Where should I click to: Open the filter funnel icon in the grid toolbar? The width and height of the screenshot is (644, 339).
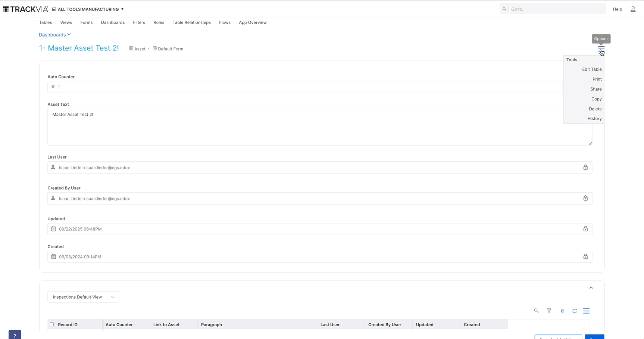click(549, 311)
